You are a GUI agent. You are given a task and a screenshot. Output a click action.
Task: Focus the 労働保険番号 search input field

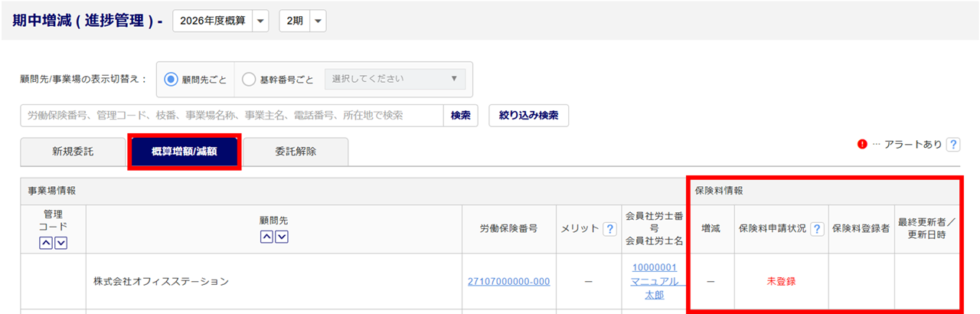(x=232, y=116)
